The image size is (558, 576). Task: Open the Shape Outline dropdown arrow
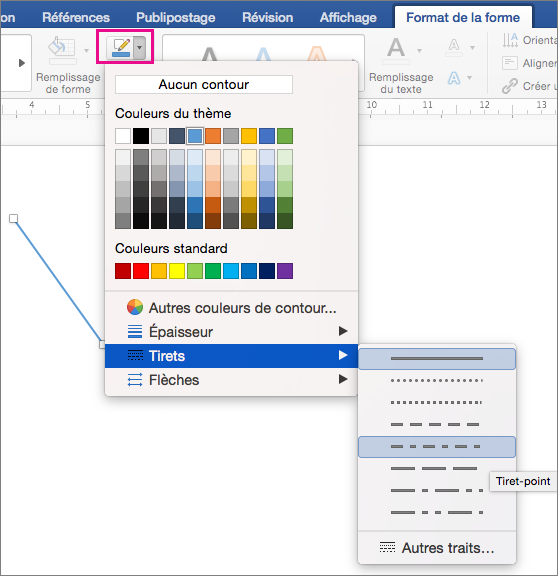(140, 48)
